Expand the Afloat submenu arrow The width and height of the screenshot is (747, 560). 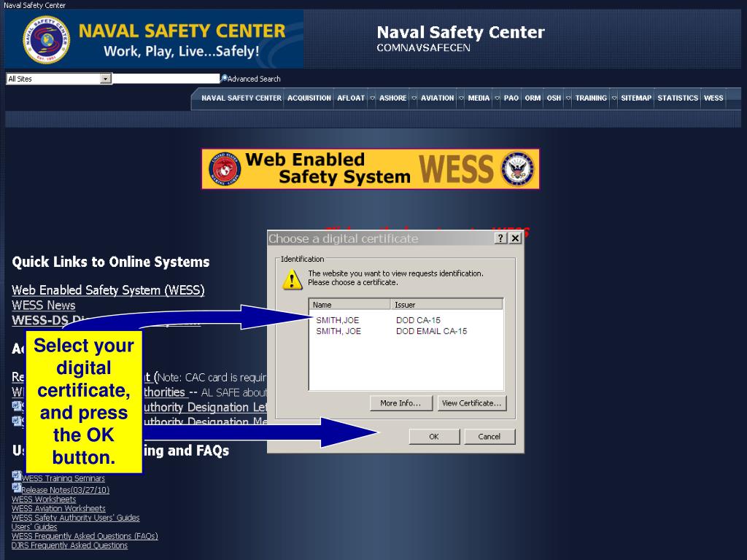[373, 98]
